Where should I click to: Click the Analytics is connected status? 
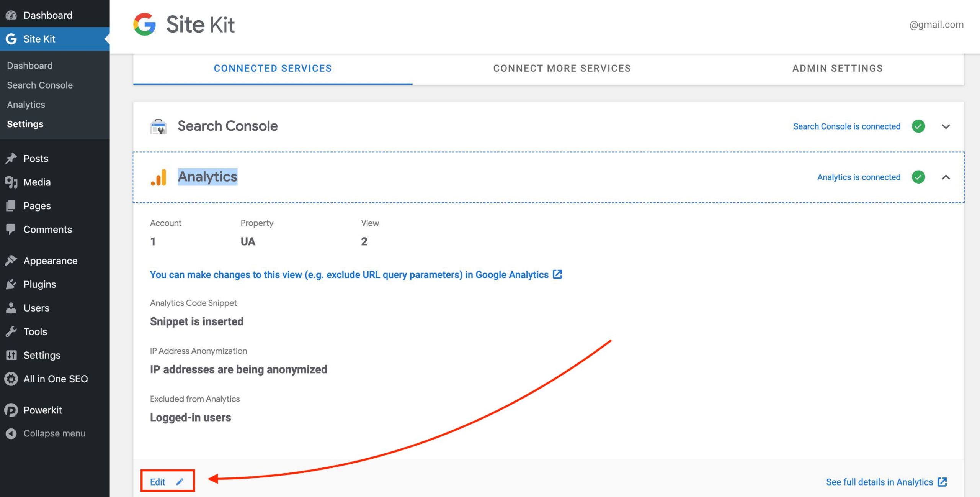tap(859, 177)
